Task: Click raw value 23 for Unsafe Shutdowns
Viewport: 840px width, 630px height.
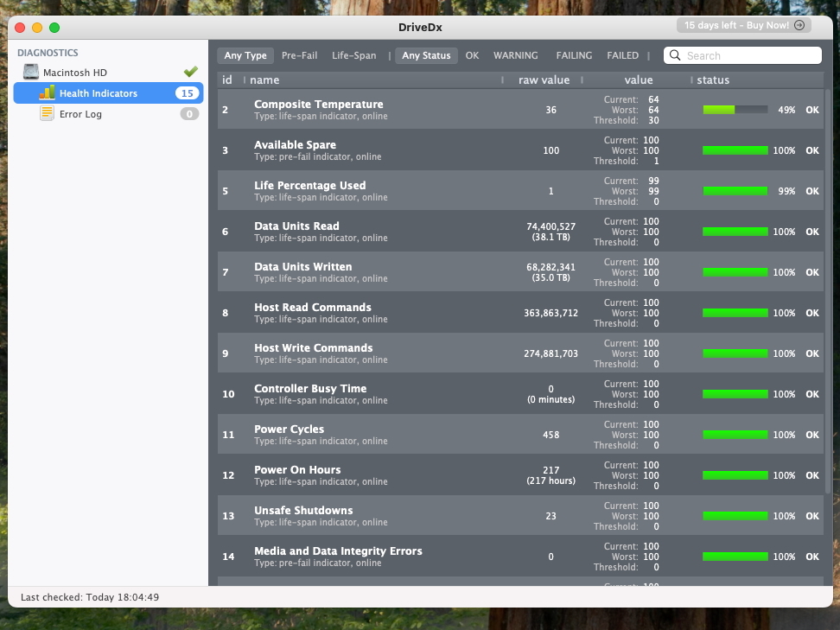Action: tap(550, 517)
